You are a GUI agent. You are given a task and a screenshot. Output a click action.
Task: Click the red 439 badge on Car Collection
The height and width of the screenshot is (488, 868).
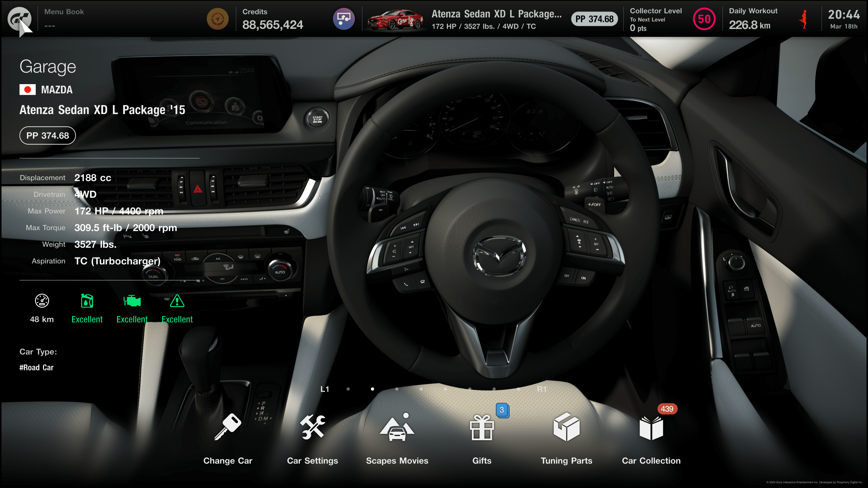[667, 409]
